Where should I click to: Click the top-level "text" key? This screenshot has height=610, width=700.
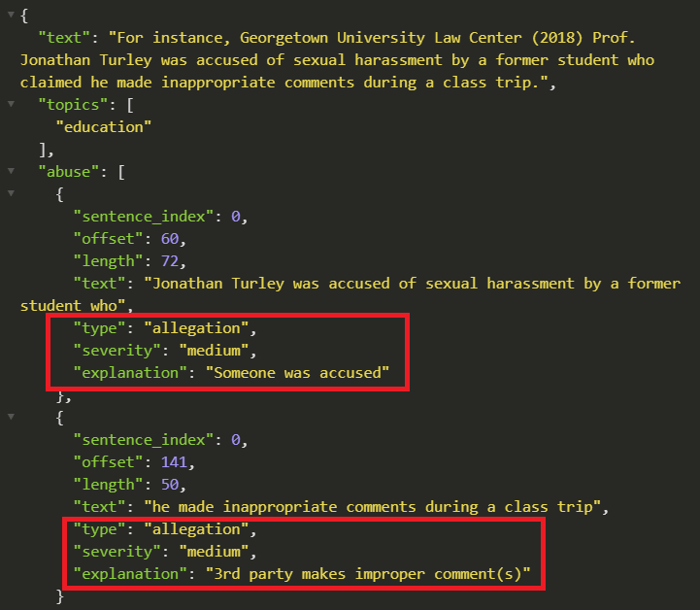tap(62, 38)
